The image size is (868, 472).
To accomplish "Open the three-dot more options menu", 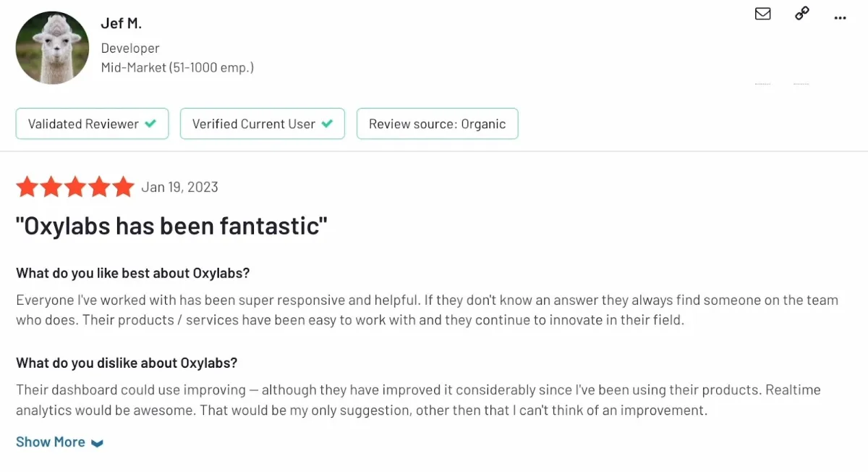I will tap(840, 17).
